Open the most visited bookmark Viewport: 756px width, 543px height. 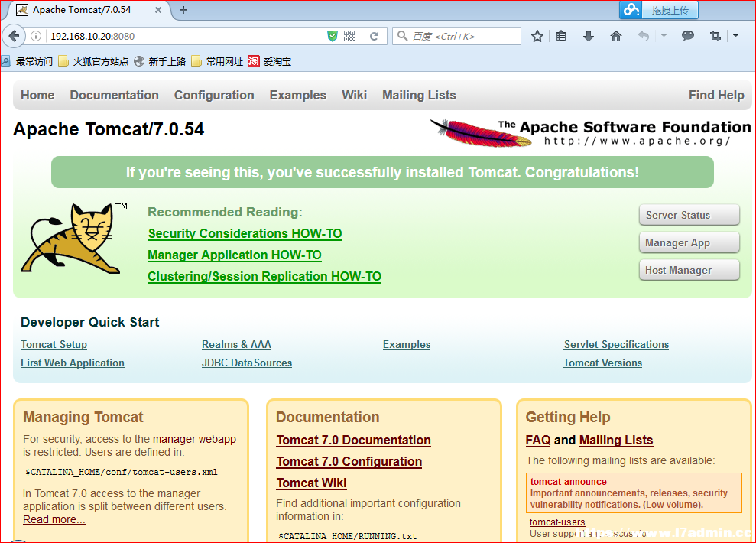click(x=27, y=61)
